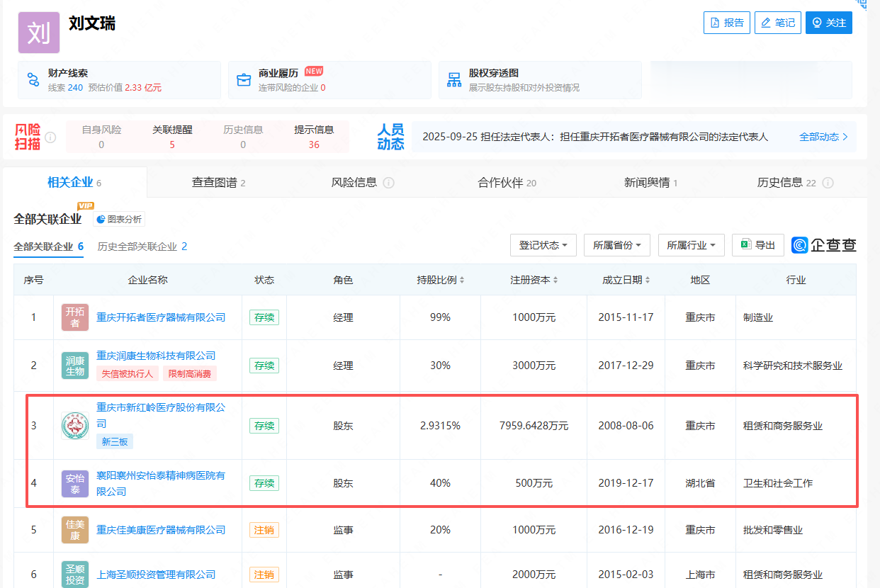Click the 导出 export button
The image size is (880, 588).
tap(757, 245)
